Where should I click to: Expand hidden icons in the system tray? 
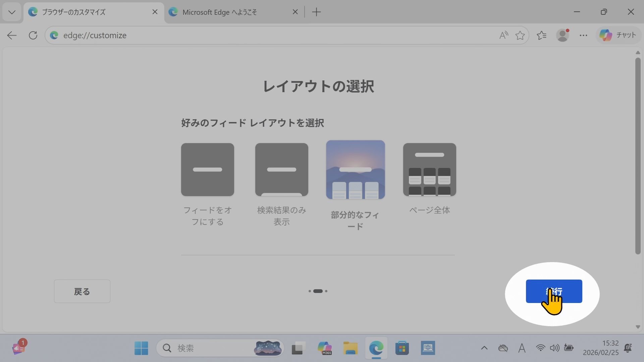coord(484,348)
